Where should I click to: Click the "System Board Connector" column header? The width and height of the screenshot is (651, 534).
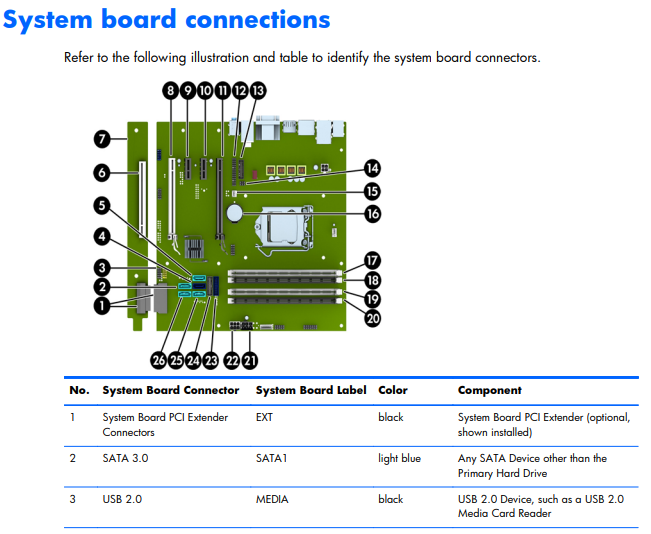[x=171, y=390]
